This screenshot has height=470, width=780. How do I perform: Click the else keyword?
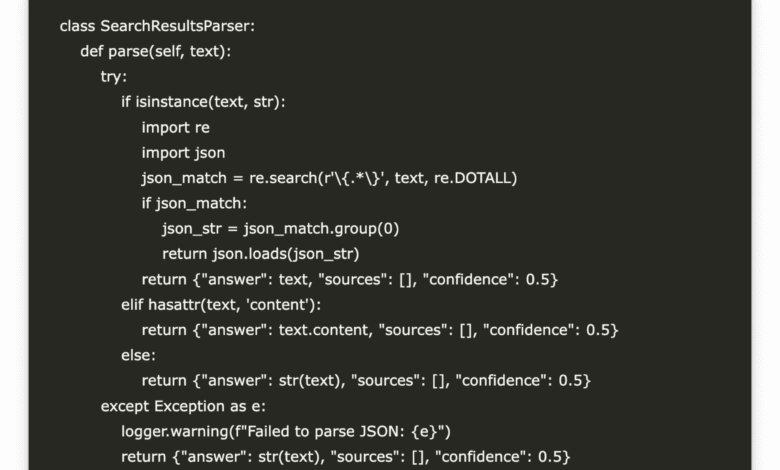(138, 355)
